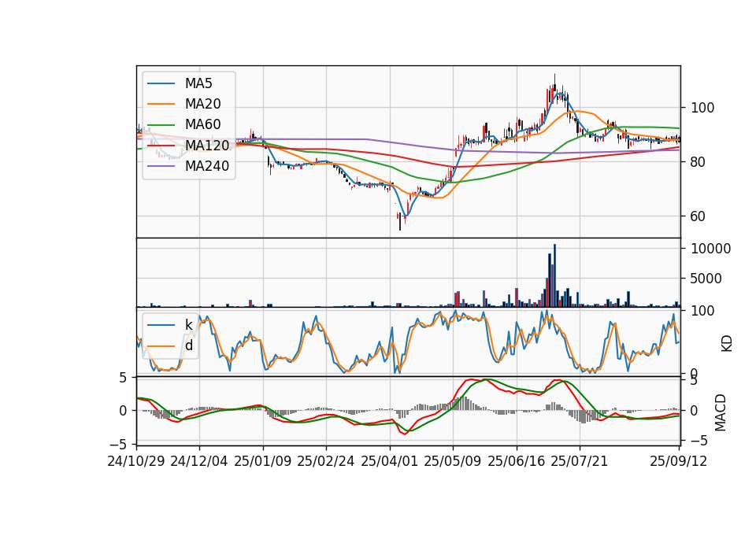
Task: Click the volume axis value 5000
Action: (706, 279)
